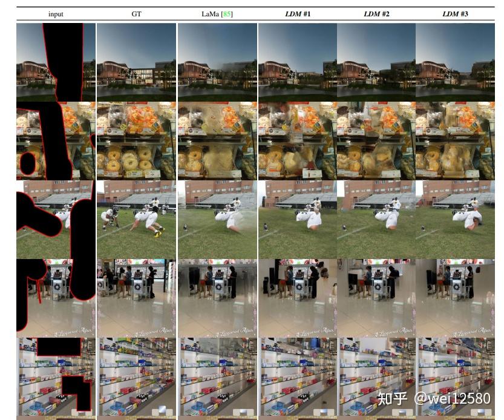View the GT bakery shelf image

pos(135,140)
